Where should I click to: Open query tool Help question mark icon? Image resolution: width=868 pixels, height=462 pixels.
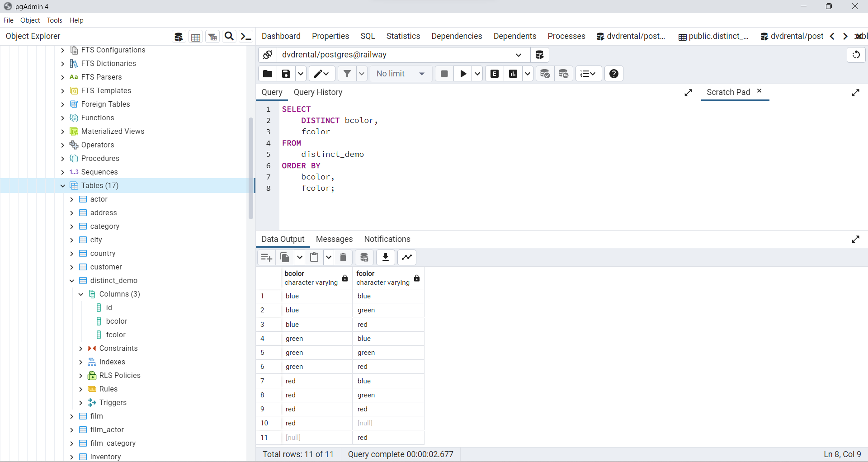pyautogui.click(x=614, y=74)
